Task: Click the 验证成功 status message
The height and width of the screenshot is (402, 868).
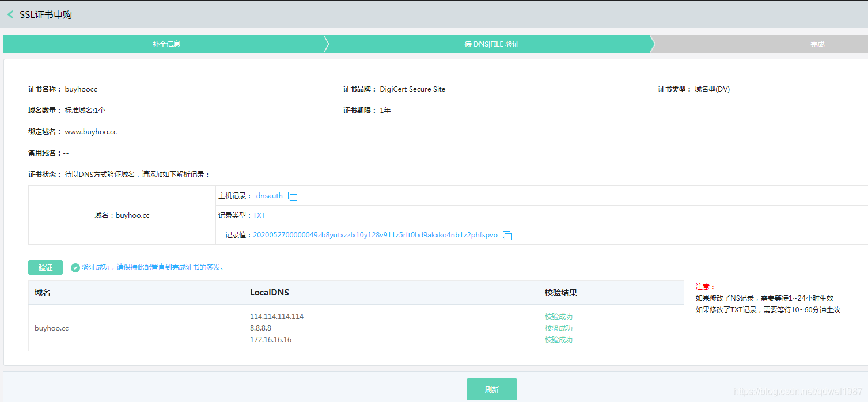Action: point(154,267)
